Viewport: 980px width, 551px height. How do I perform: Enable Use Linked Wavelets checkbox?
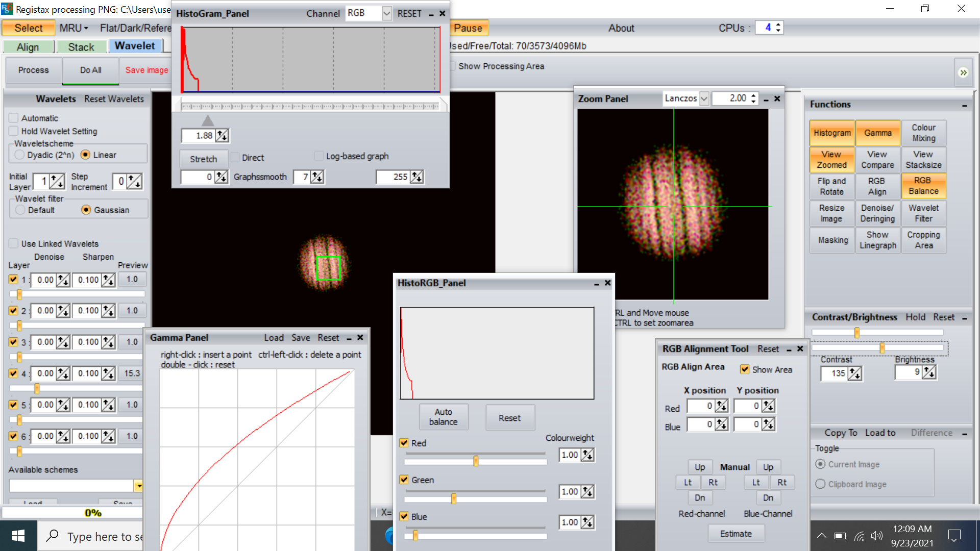pyautogui.click(x=14, y=244)
